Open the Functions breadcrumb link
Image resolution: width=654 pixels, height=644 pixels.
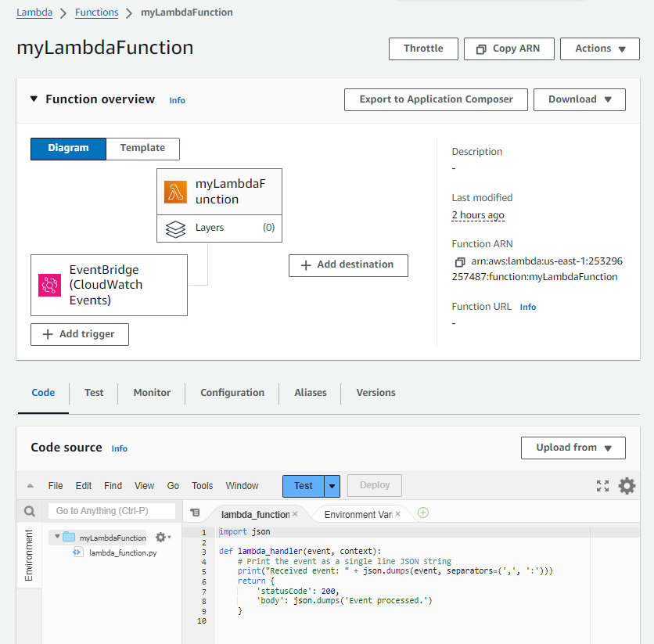[96, 12]
